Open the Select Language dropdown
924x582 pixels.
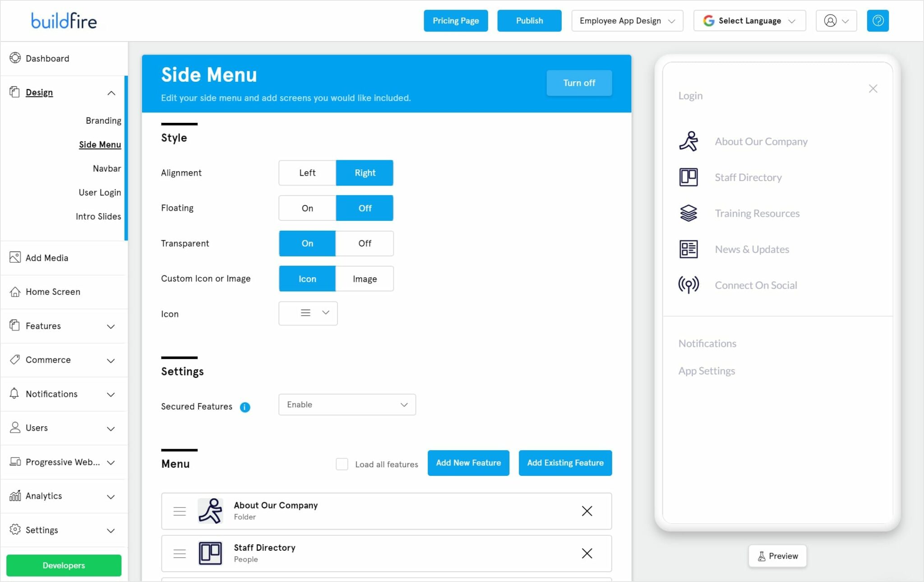click(x=749, y=20)
